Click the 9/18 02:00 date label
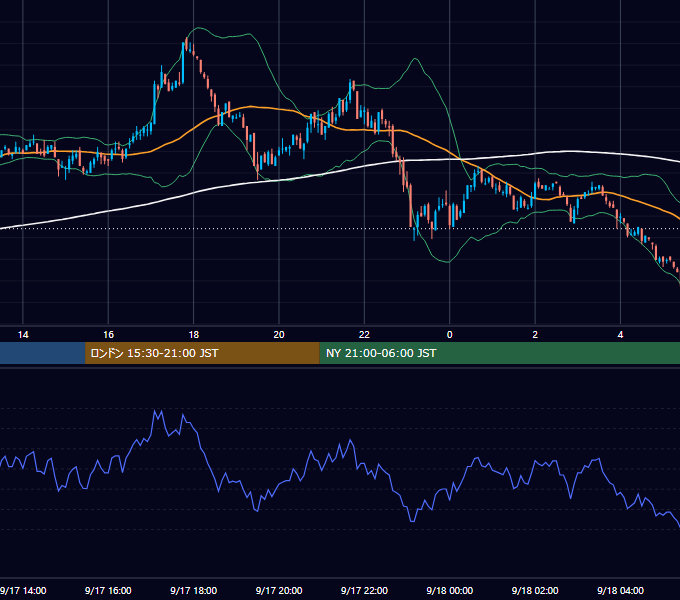The image size is (680, 600). 535,590
